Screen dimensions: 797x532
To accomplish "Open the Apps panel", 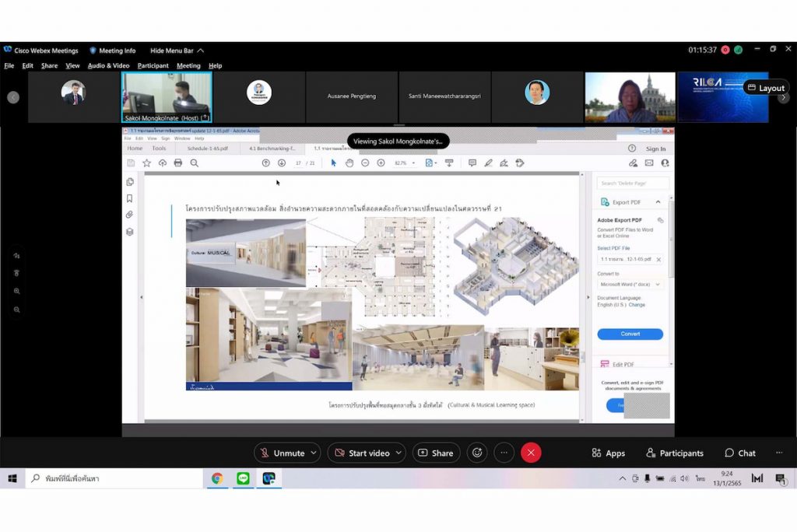I will 608,453.
